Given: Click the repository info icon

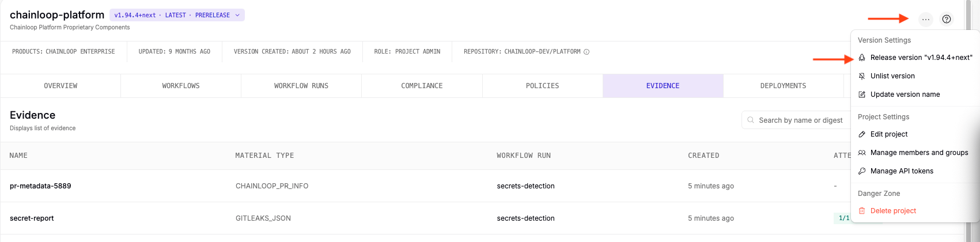Looking at the screenshot, I should 587,52.
